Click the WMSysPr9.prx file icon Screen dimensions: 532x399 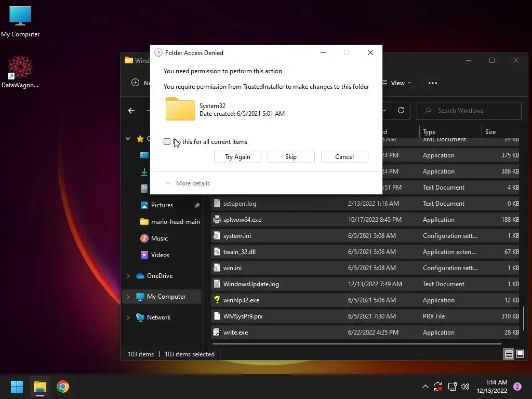coord(217,316)
